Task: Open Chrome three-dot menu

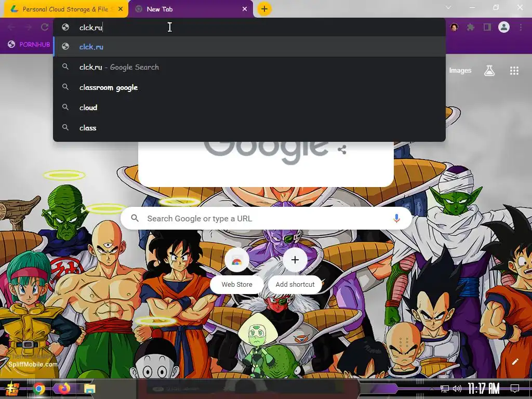Action: tap(521, 27)
